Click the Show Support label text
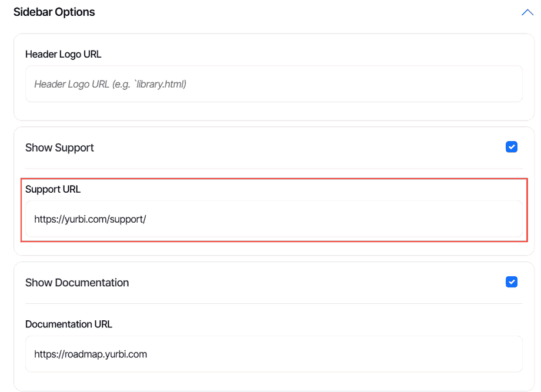The image size is (541, 392). 59,148
